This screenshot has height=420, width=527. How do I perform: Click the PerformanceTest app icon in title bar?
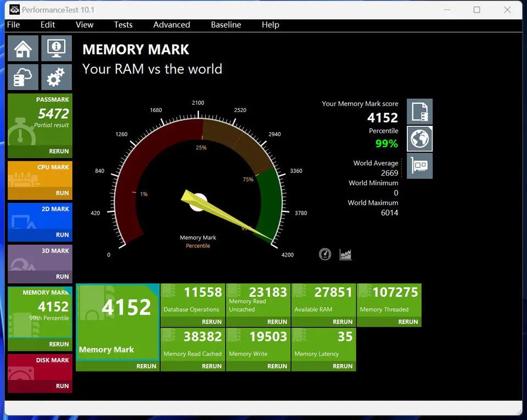14,10
